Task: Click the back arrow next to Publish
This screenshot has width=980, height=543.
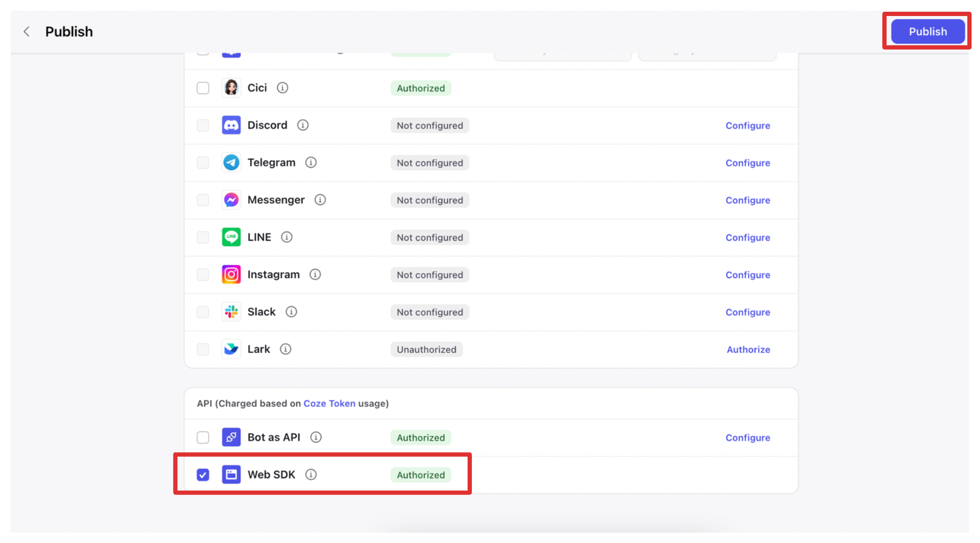Action: (x=27, y=32)
